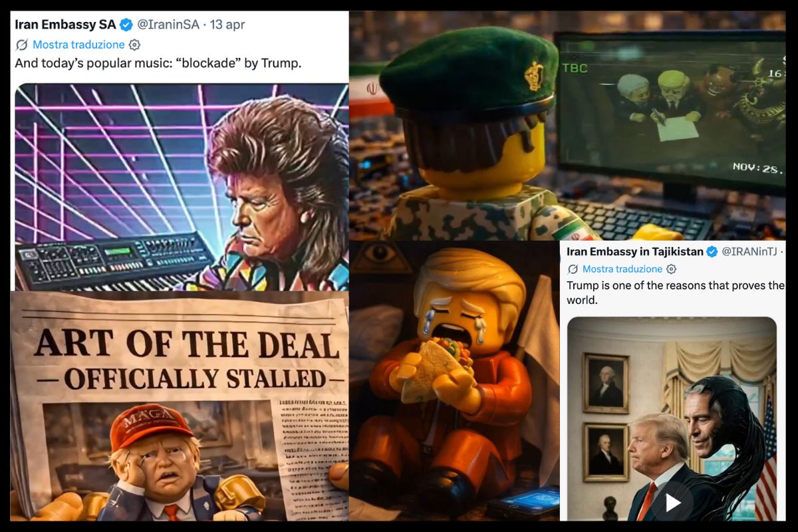Open the Art of the Deal newspaper image

tap(180, 406)
